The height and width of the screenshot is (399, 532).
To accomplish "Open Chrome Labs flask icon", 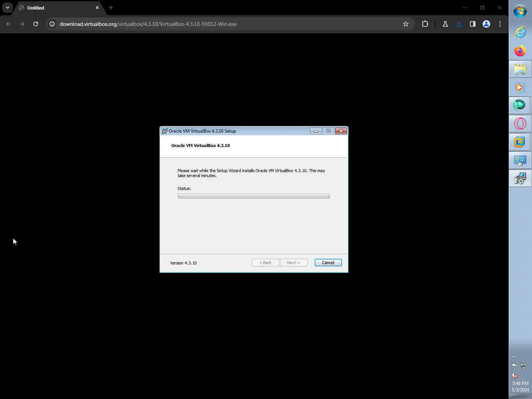I will (x=445, y=24).
